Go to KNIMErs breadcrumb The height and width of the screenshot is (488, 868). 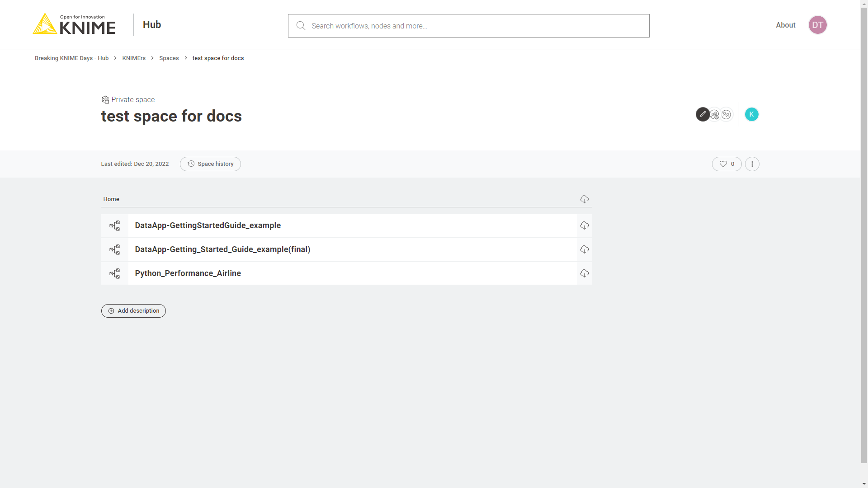[x=134, y=58]
